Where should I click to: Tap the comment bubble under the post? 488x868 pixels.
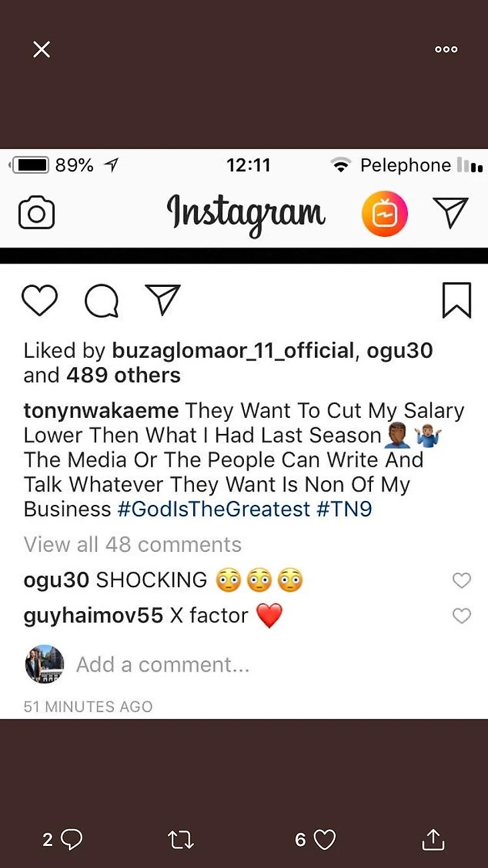click(x=102, y=301)
